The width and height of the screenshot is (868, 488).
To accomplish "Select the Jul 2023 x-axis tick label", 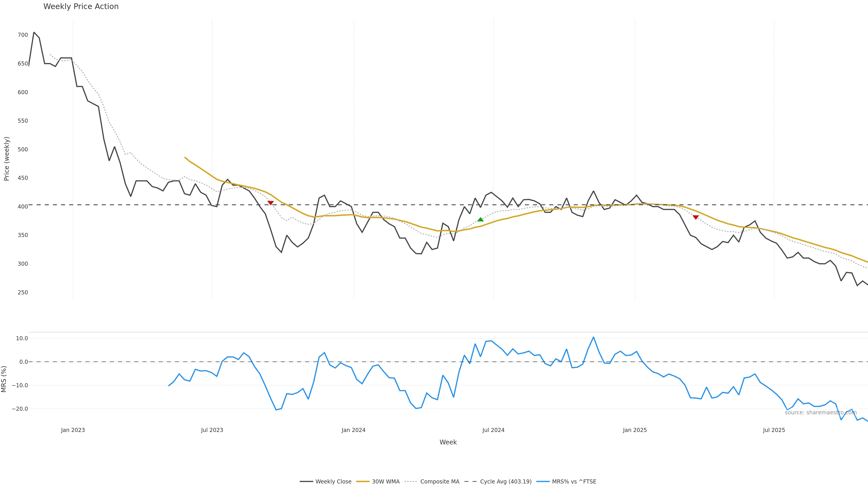I will tap(212, 430).
